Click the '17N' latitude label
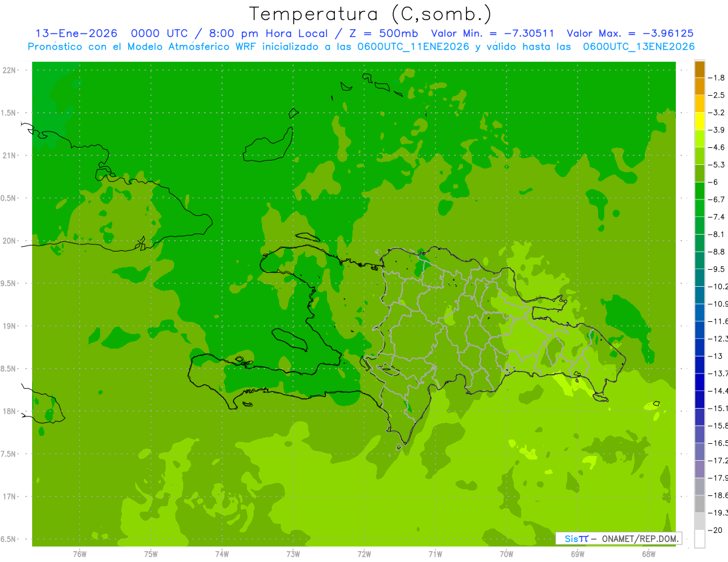 pyautogui.click(x=10, y=497)
